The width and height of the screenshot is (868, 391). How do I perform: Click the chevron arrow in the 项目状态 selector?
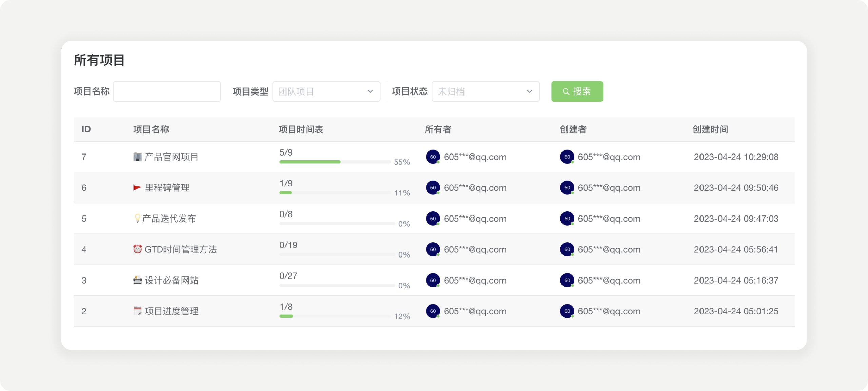[529, 91]
